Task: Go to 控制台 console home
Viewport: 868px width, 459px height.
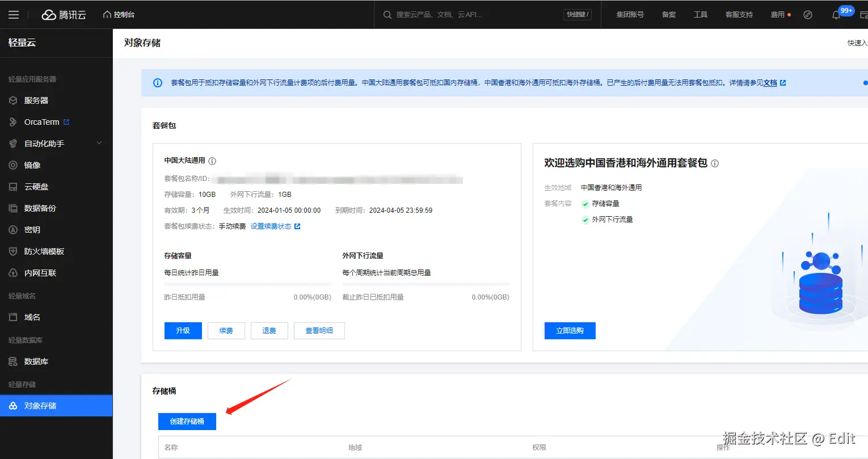Action: tap(119, 15)
